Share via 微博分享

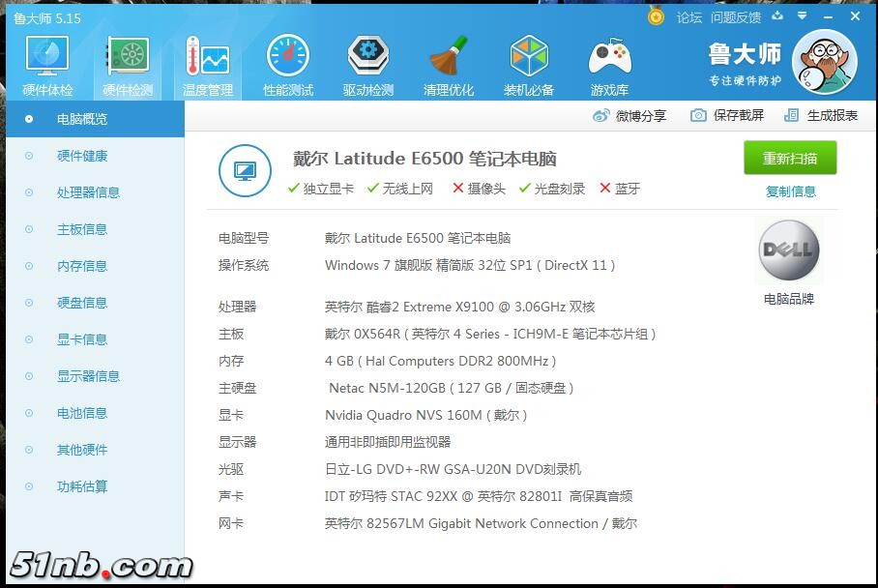point(630,115)
